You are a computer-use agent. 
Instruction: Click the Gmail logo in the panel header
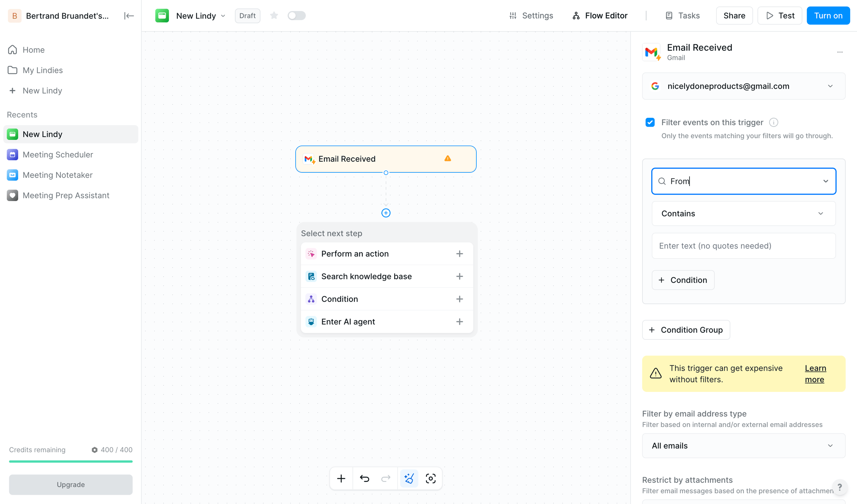point(651,52)
